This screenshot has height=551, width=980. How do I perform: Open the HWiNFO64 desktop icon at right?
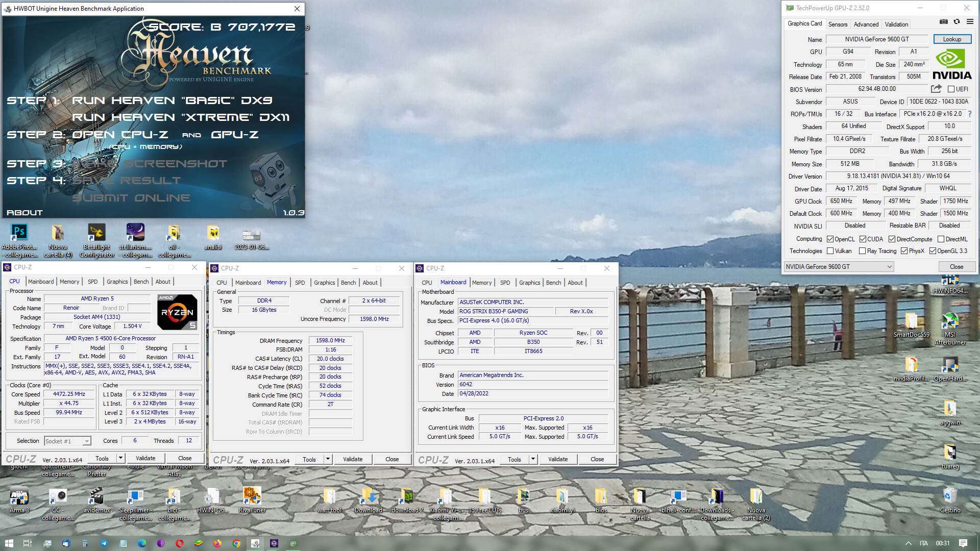pos(950,285)
